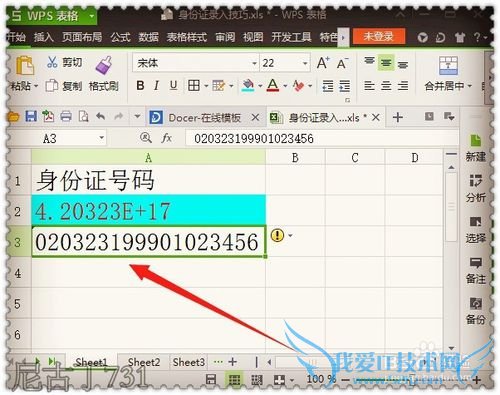
Task: Click the Merge and Center icon
Action: [x=448, y=65]
